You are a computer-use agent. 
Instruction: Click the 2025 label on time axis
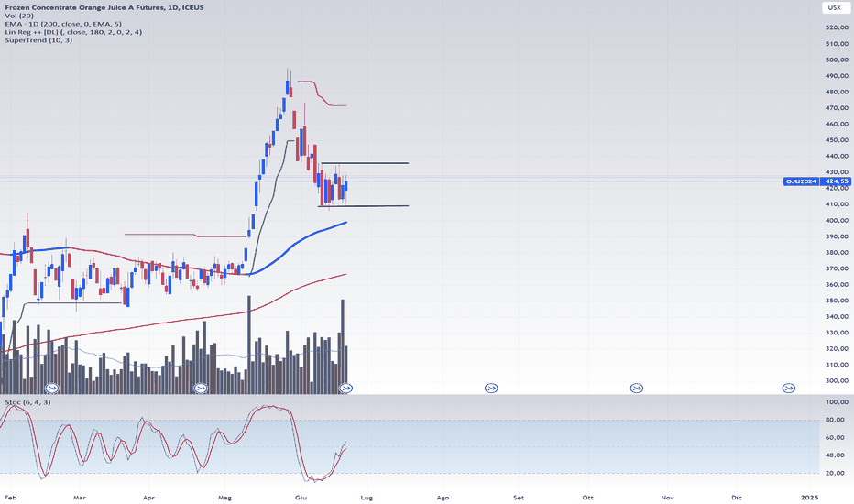tap(810, 498)
